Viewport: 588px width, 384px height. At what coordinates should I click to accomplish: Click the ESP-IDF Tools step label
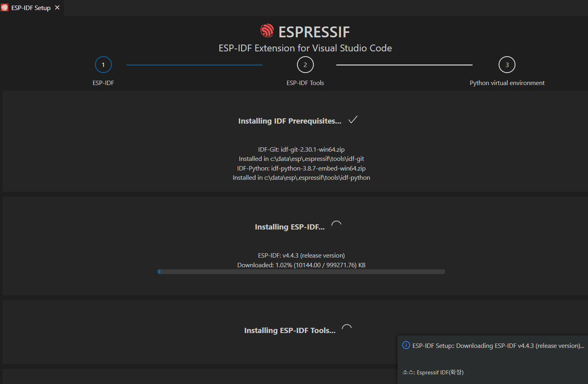coord(305,83)
